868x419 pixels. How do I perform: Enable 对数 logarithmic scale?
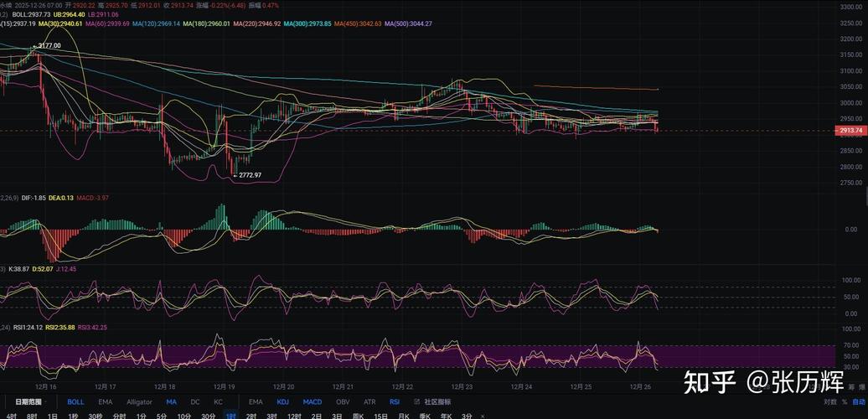[829, 402]
